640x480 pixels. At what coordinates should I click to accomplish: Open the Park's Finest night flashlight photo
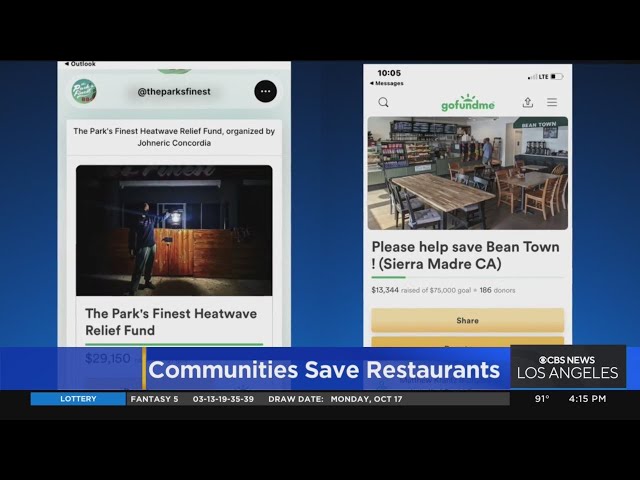pyautogui.click(x=174, y=230)
